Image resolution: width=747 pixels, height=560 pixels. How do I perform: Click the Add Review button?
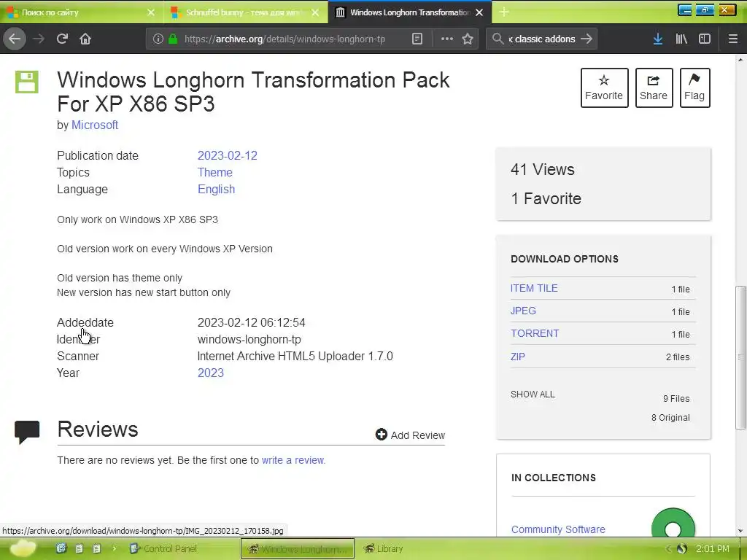(410, 435)
